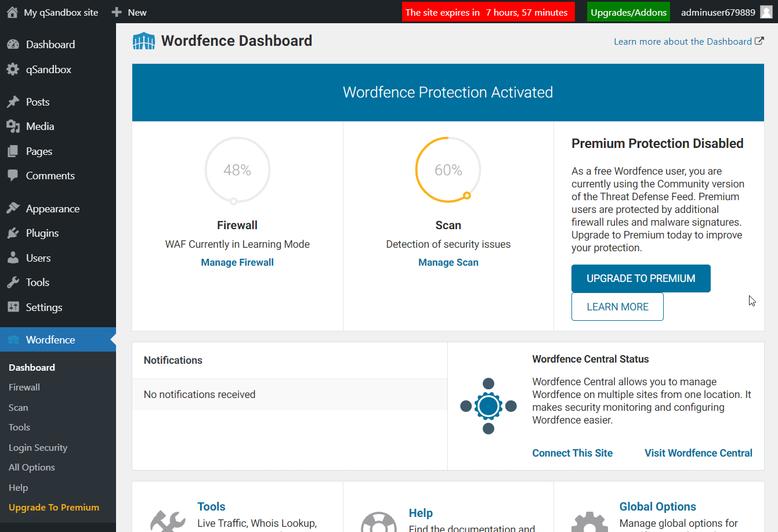The image size is (778, 532).
Task: Click the Wordfence Central network icon
Action: [x=488, y=406]
